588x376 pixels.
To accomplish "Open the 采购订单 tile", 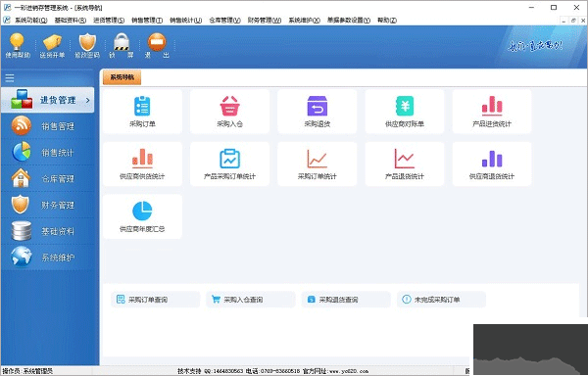I will point(142,112).
